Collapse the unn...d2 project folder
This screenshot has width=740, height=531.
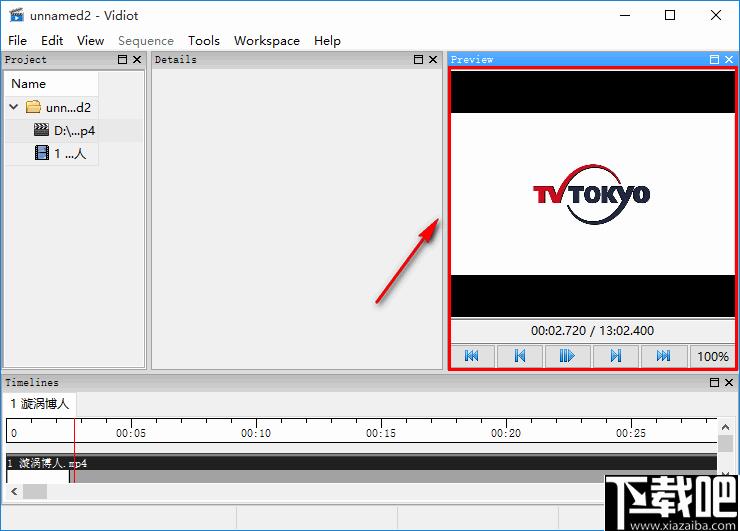click(x=14, y=107)
